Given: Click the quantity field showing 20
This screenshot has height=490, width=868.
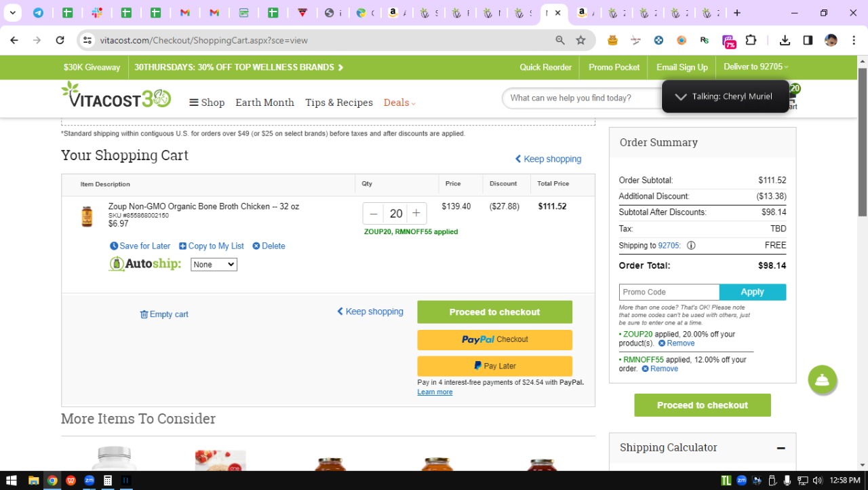Looking at the screenshot, I should click(396, 213).
